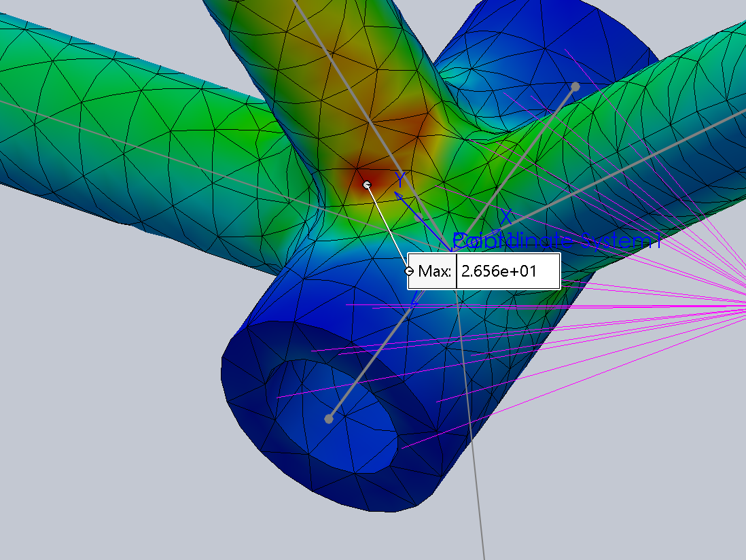746x560 pixels.
Task: Select the grey joint sphere on the upper-right beam
Action: coord(576,86)
